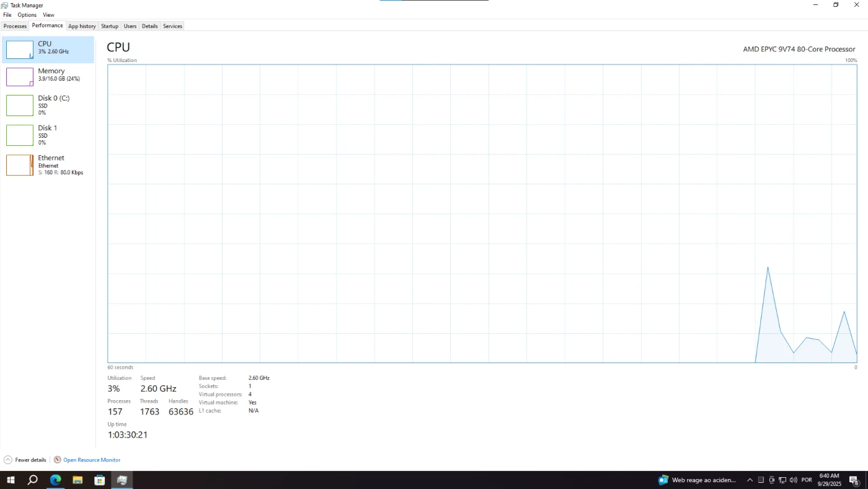Show hidden system tray icons
This screenshot has width=868, height=489.
pyautogui.click(x=750, y=480)
